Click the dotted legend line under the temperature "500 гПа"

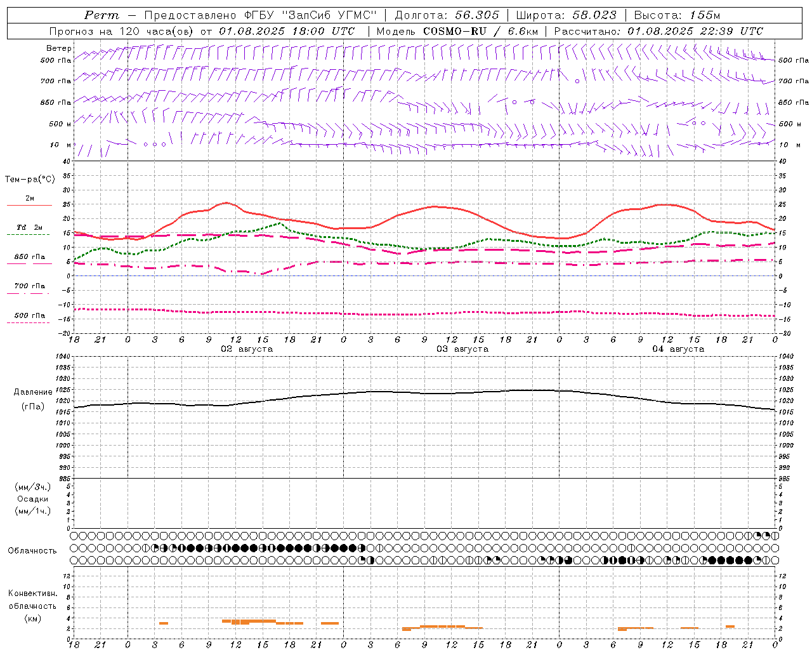click(x=28, y=322)
